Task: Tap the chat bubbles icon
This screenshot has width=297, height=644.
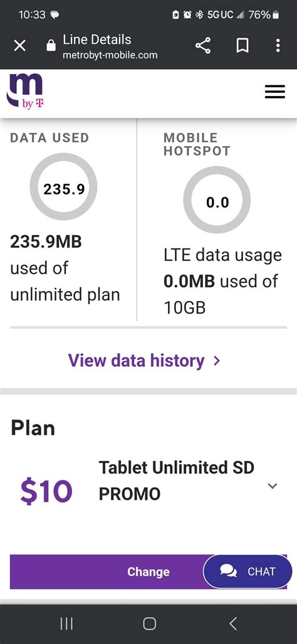Action: pyautogui.click(x=229, y=571)
